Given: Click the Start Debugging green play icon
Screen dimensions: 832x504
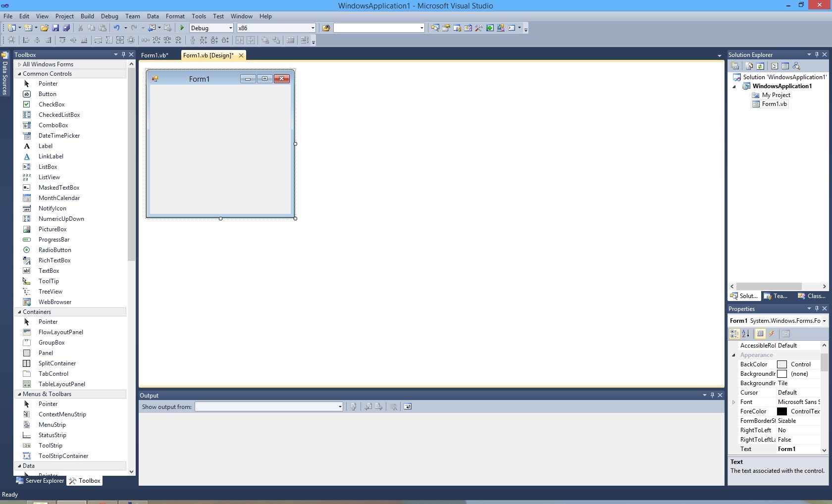Looking at the screenshot, I should [x=182, y=28].
